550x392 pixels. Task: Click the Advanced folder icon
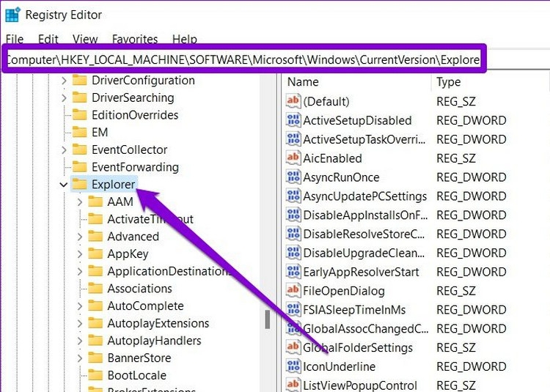pyautogui.click(x=95, y=237)
